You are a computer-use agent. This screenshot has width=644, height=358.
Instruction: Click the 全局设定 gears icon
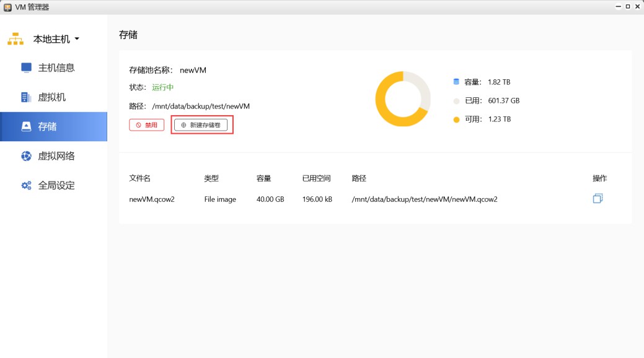(26, 185)
